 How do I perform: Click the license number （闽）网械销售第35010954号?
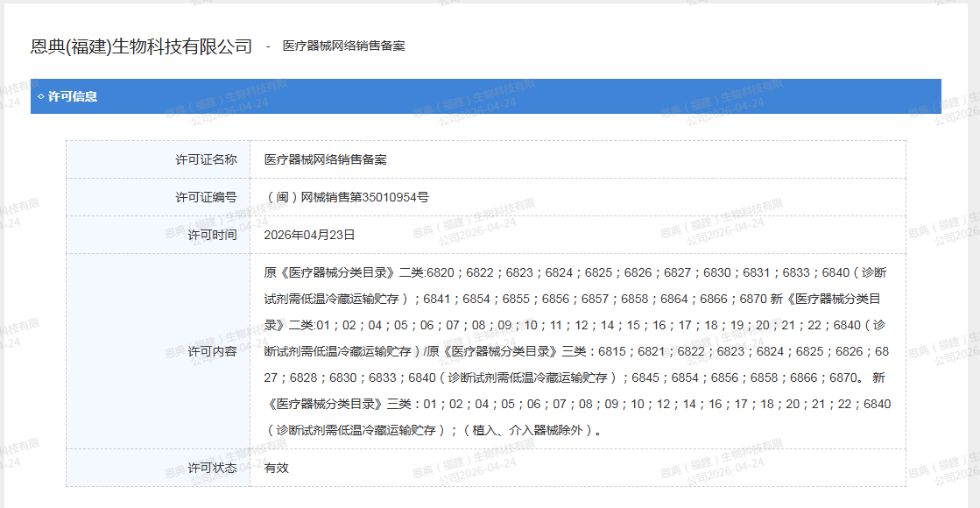[x=347, y=197]
